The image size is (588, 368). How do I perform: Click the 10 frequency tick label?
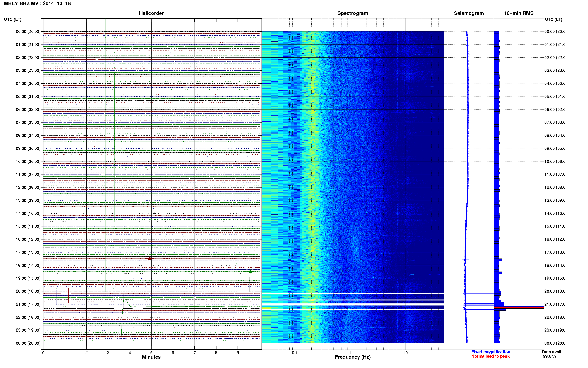[x=405, y=353]
